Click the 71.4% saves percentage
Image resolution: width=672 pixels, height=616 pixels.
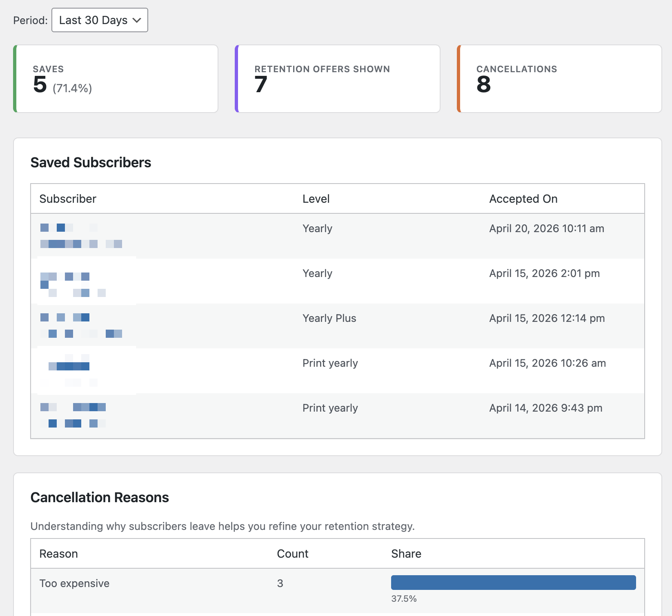tap(72, 88)
